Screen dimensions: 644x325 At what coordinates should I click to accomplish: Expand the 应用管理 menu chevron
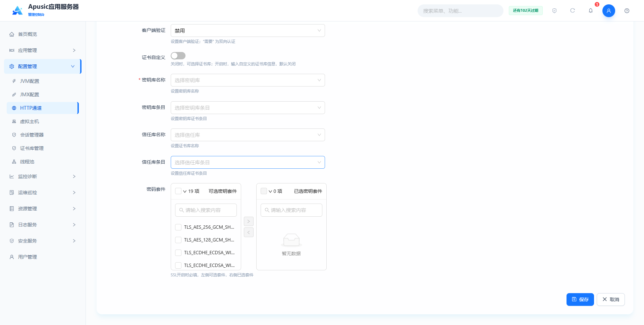[74, 50]
